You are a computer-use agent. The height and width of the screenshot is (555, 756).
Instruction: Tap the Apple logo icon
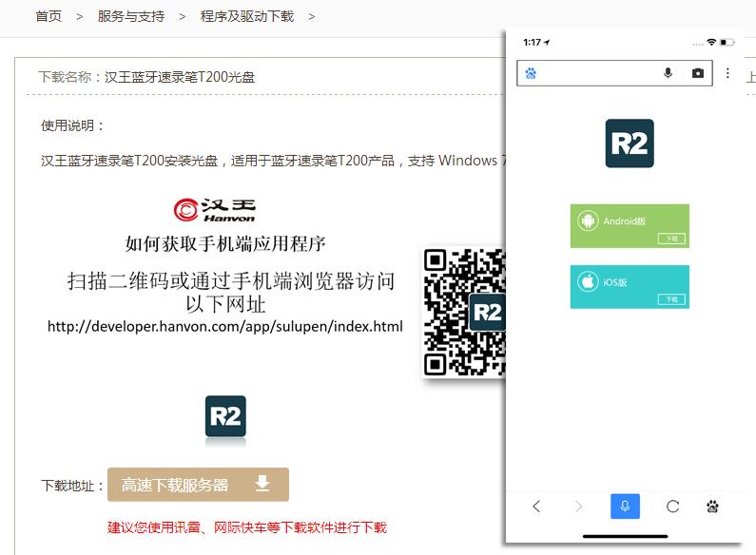588,282
